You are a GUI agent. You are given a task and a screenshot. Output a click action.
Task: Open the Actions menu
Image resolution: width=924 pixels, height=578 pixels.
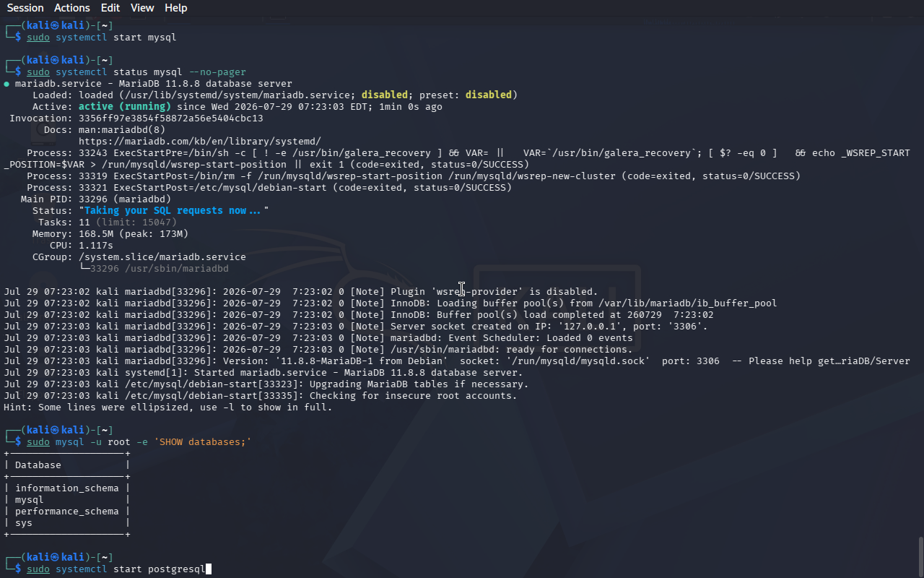[x=72, y=8]
